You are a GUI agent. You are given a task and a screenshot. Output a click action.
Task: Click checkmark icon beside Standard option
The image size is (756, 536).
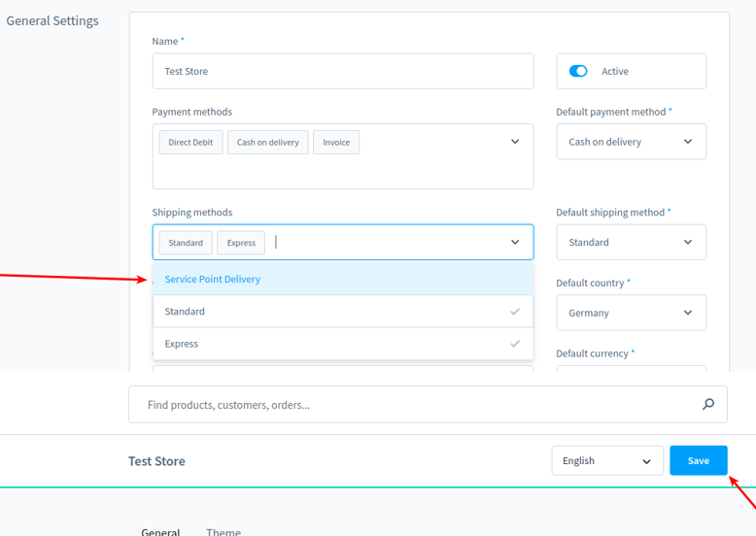pos(515,312)
